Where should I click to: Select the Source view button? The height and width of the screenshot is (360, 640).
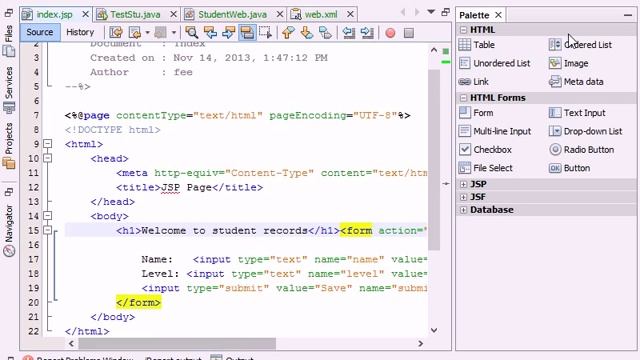40,32
